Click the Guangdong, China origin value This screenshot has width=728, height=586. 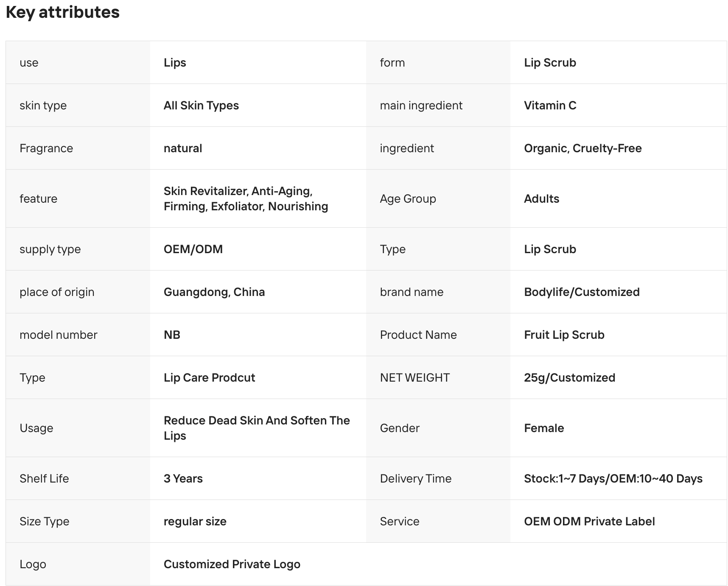coord(214,292)
